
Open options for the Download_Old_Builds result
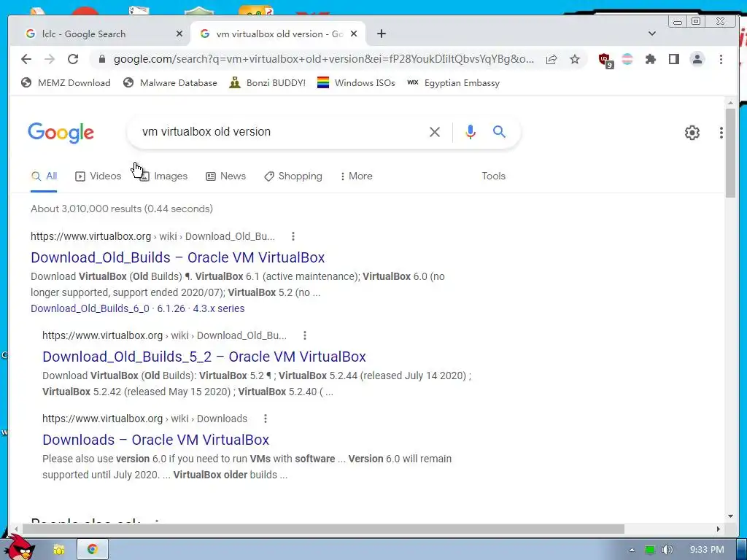tap(293, 236)
